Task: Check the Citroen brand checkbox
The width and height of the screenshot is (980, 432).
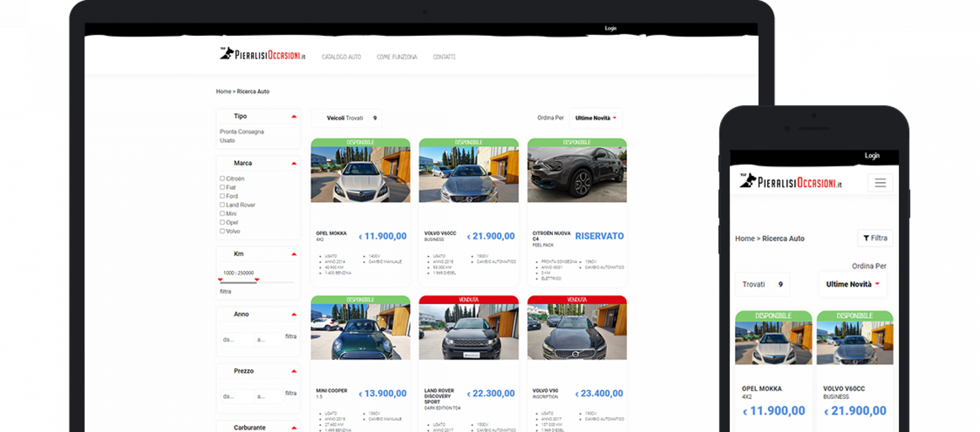Action: point(222,179)
